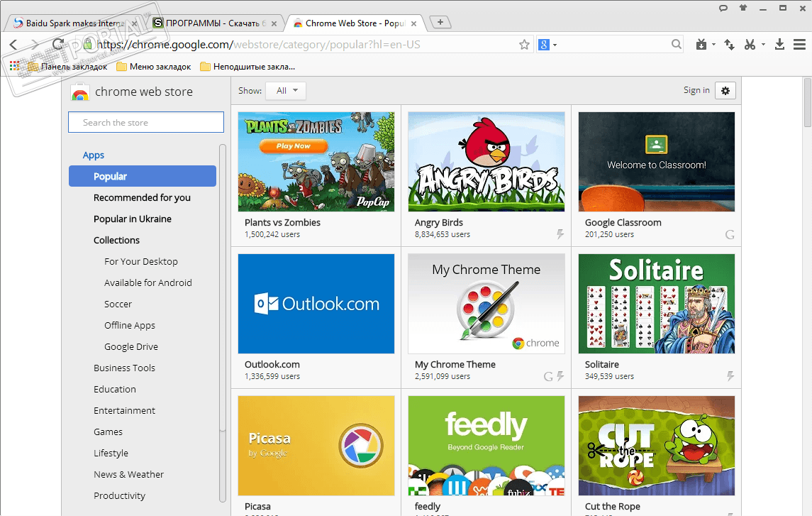Open the web store settings gear

[x=725, y=91]
